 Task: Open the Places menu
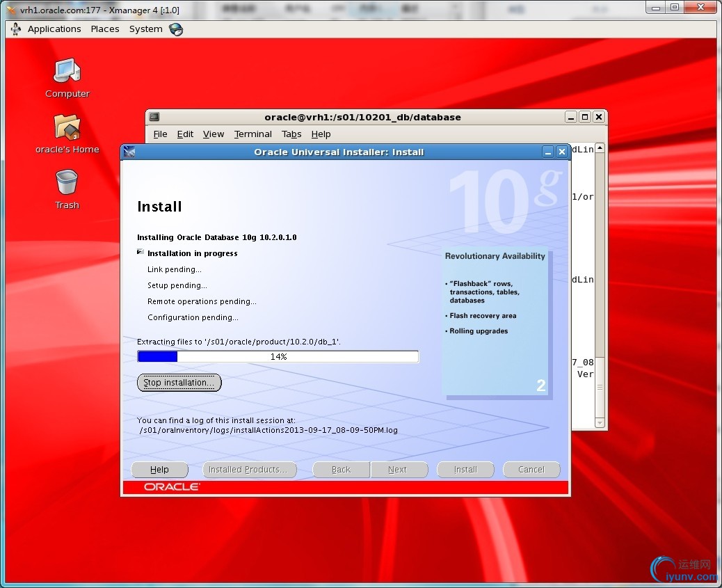click(x=105, y=29)
